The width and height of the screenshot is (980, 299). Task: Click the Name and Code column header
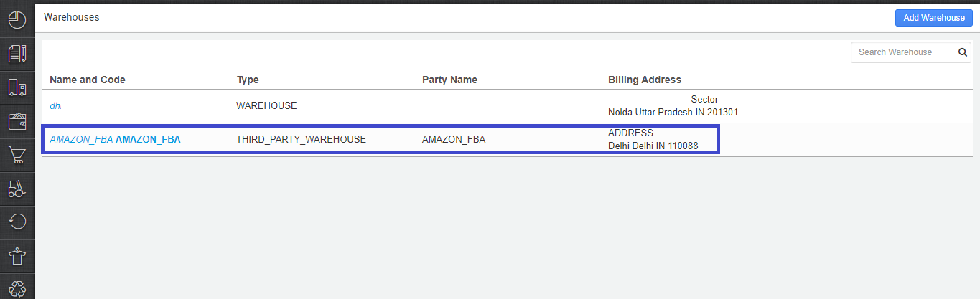88,80
